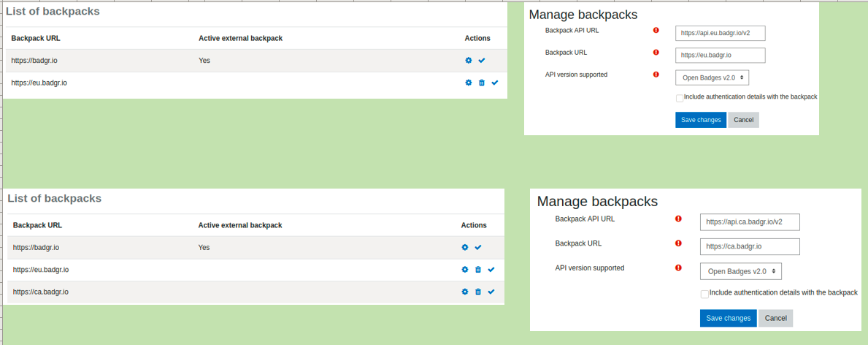Image resolution: width=868 pixels, height=345 pixels.
Task: Save changes in the ca.badgr backpack form
Action: [729, 318]
